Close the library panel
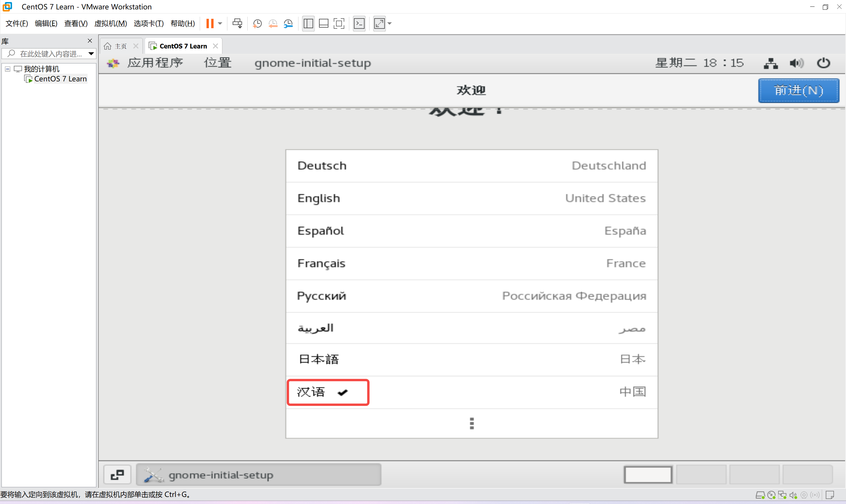The image size is (846, 504). [90, 41]
